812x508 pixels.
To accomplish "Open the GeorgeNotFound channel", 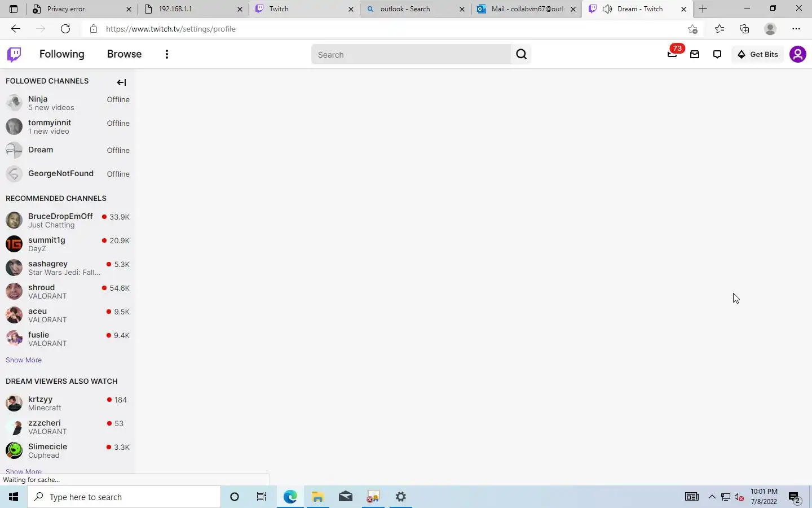I will pyautogui.click(x=68, y=174).
